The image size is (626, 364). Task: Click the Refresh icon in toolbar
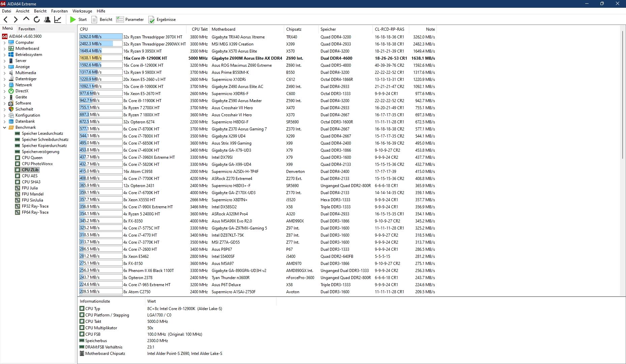point(36,20)
